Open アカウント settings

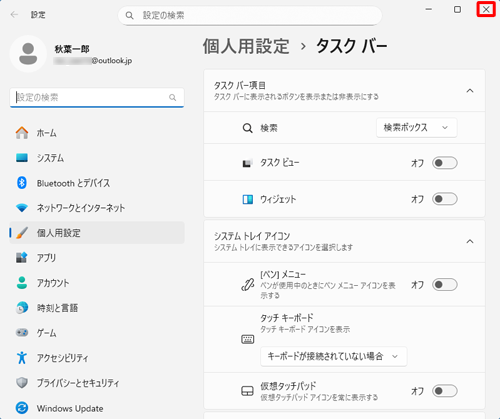click(97, 283)
